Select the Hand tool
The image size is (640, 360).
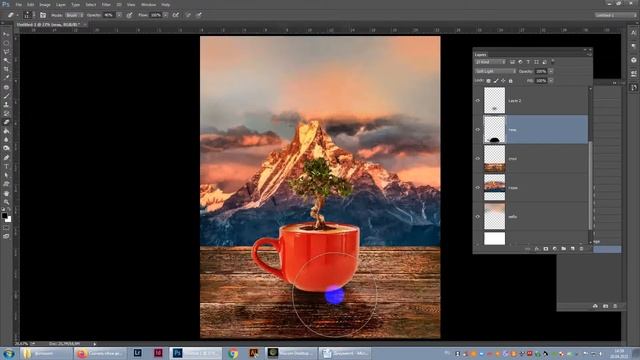(6, 193)
